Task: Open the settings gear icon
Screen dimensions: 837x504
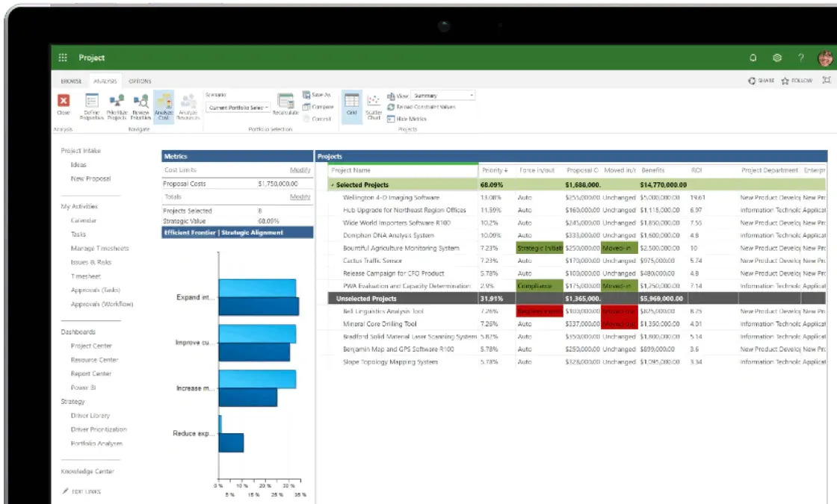Action: 777,57
